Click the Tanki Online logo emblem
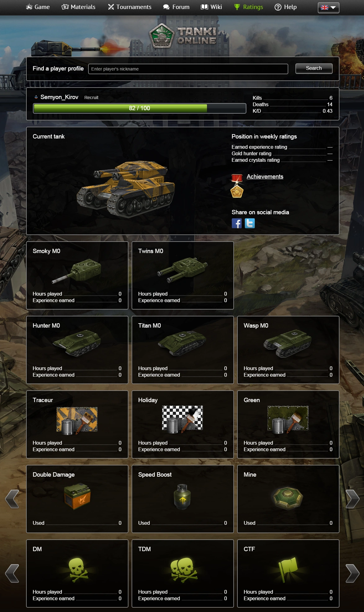The height and width of the screenshot is (612, 364). 161,36
